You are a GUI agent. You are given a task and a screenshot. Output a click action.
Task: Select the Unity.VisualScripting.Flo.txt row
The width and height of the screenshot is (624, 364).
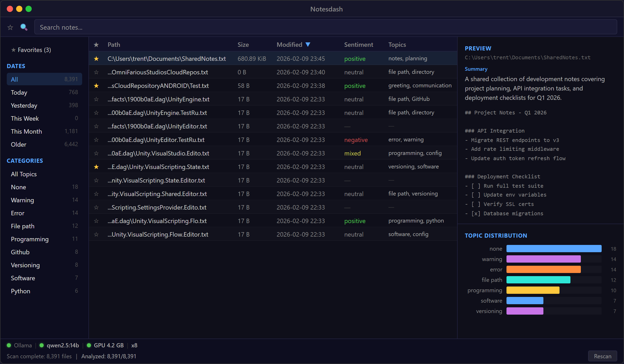point(182,221)
